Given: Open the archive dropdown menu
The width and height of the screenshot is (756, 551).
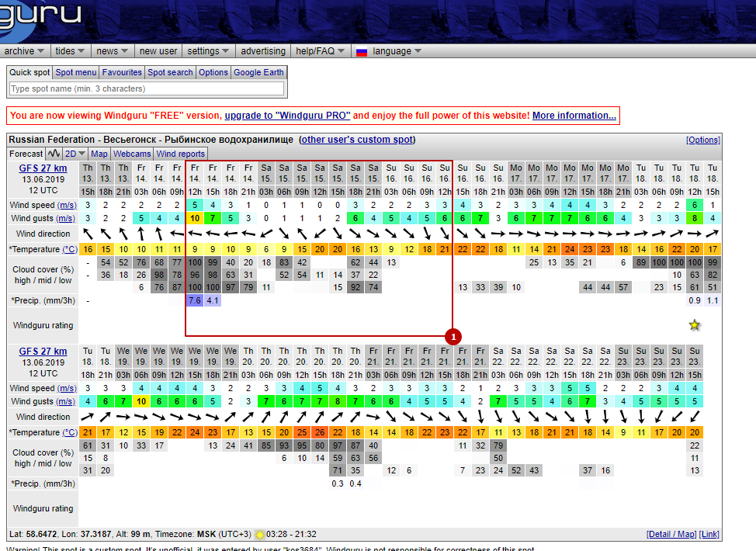Looking at the screenshot, I should [25, 51].
